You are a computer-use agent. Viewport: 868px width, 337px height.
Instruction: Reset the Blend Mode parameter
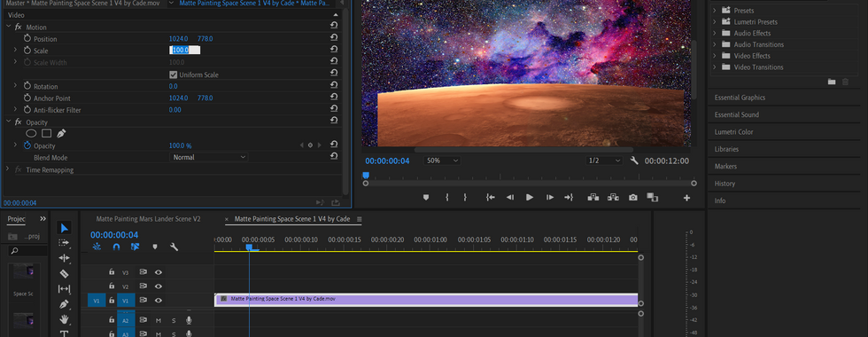tap(334, 157)
